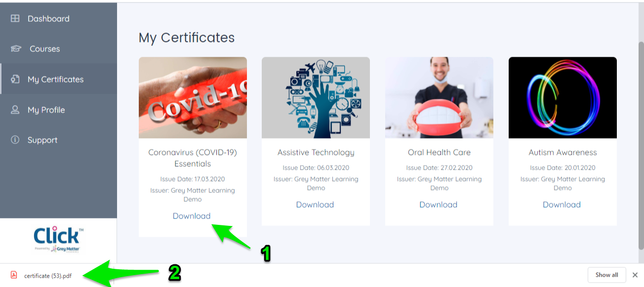
Task: Click the PDF icon of certificate (53).pdf
Action: coord(14,275)
